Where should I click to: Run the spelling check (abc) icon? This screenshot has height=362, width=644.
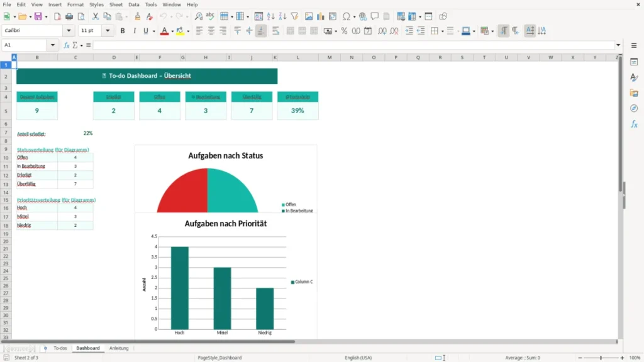pos(210,16)
